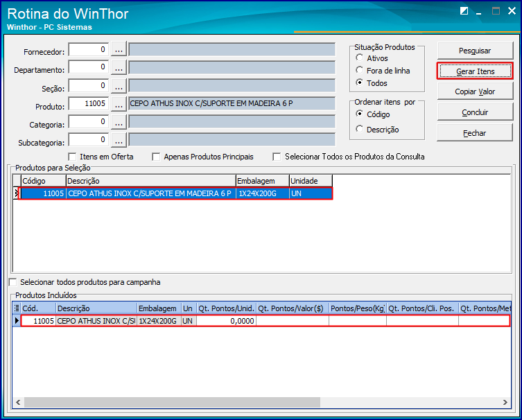Viewport: 522px width, 420px height.
Task: Open the Produto lookup ellipsis button
Action: click(x=119, y=104)
